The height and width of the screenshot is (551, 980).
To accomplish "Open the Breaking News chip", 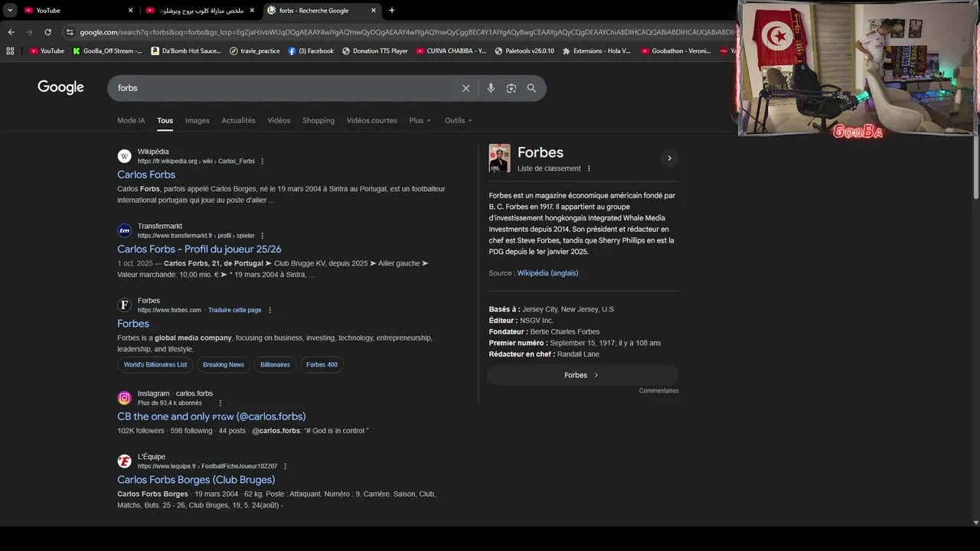I will pos(224,364).
